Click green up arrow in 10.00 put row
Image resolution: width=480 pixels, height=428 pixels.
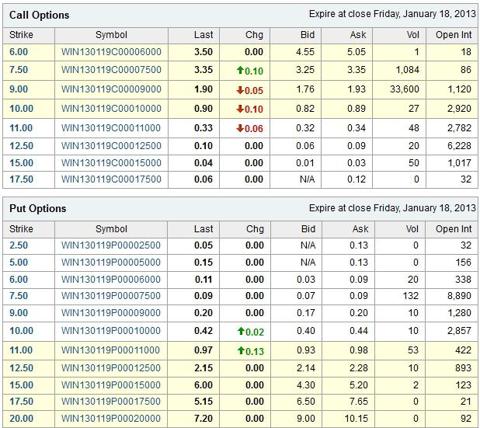[241, 331]
